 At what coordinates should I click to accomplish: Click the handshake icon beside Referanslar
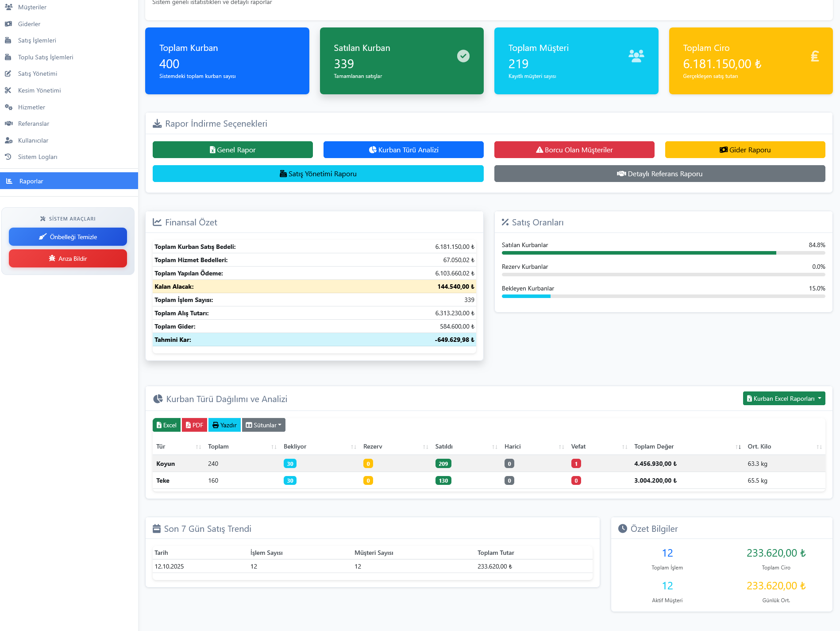pos(8,124)
